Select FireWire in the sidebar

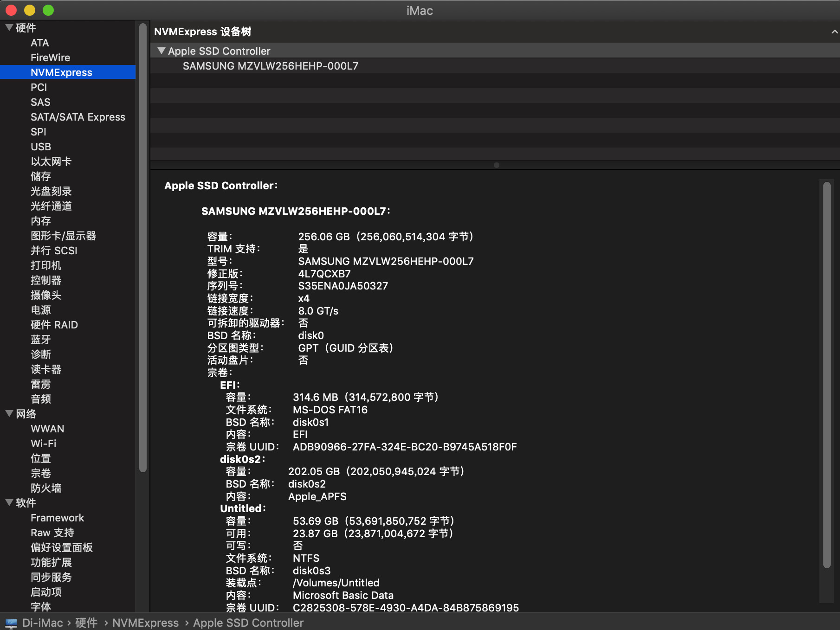(x=51, y=58)
